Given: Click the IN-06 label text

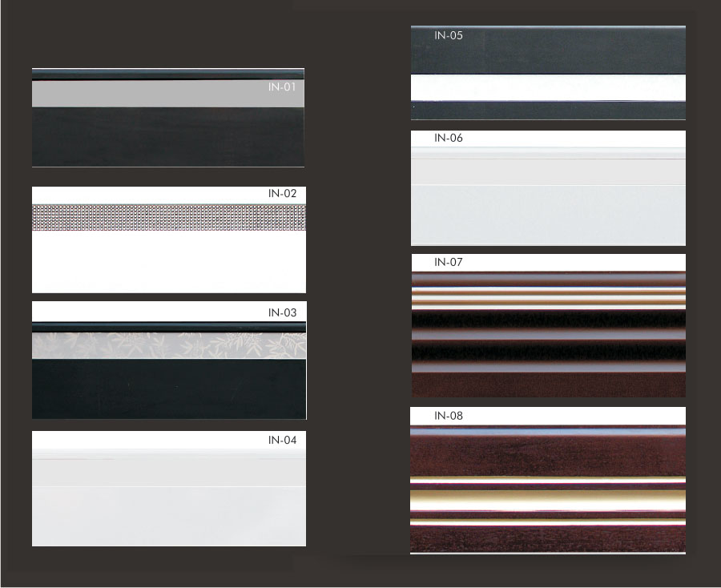Looking at the screenshot, I should click(449, 138).
